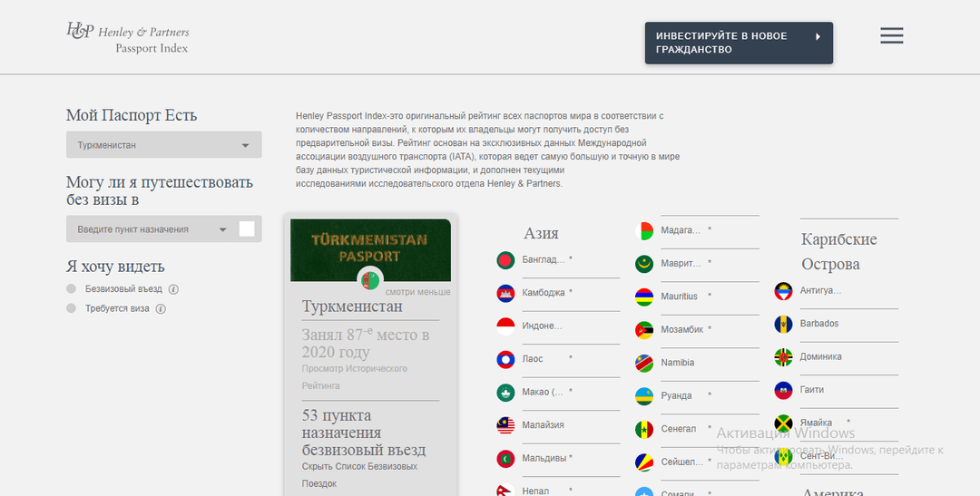Click the Maldives flag icon
The height and width of the screenshot is (496, 980).
point(505,459)
